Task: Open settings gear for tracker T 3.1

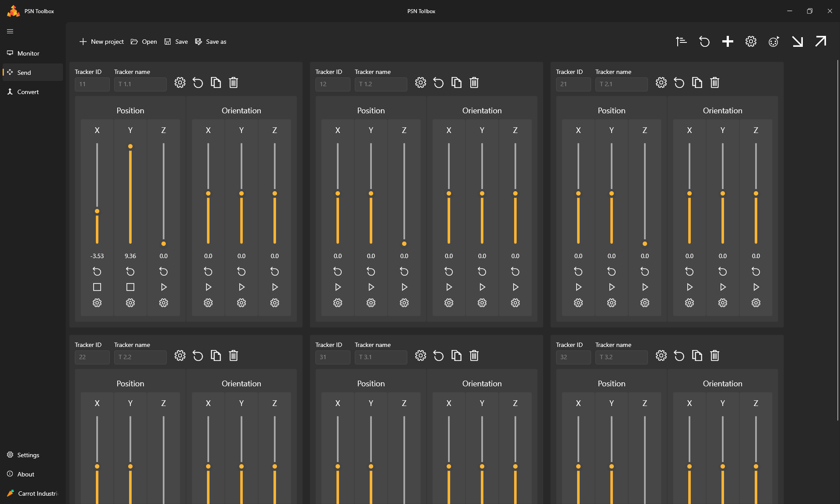Action: [420, 356]
